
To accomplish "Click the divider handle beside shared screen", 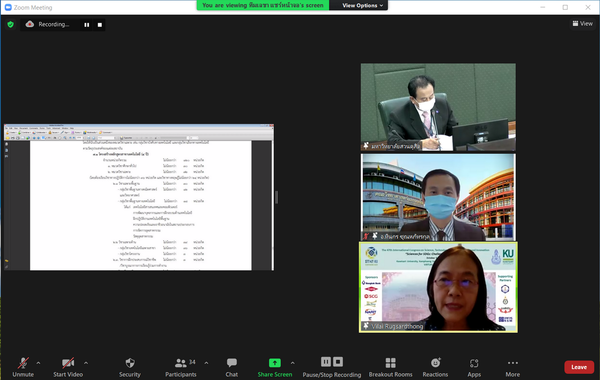I will pyautogui.click(x=277, y=197).
